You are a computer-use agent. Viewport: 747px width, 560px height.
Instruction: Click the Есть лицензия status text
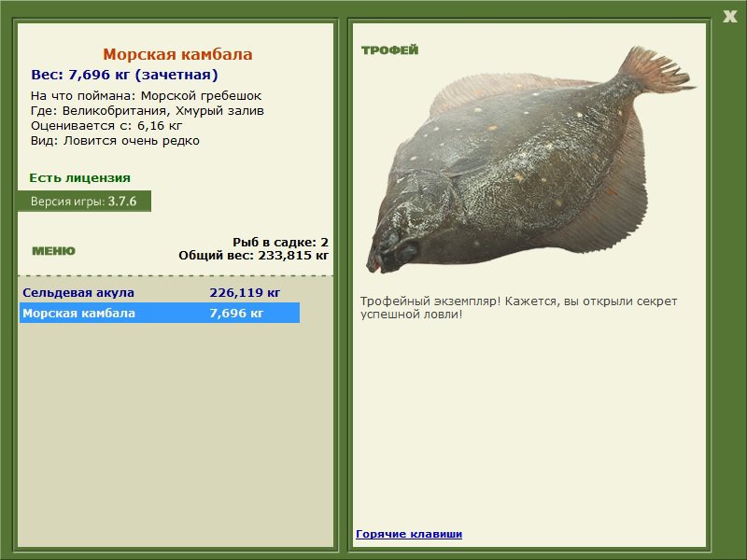[79, 177]
